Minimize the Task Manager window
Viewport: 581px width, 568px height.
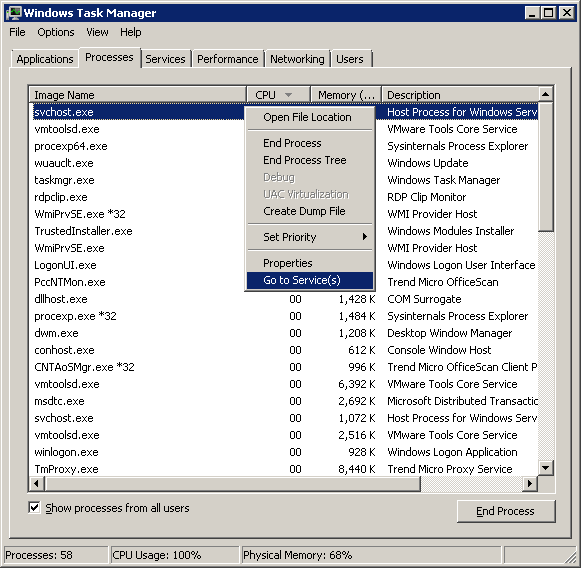[532, 13]
